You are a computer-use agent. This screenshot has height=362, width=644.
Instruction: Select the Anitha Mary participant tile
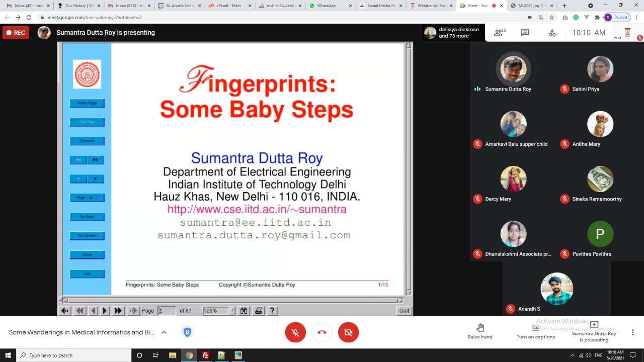tap(600, 124)
